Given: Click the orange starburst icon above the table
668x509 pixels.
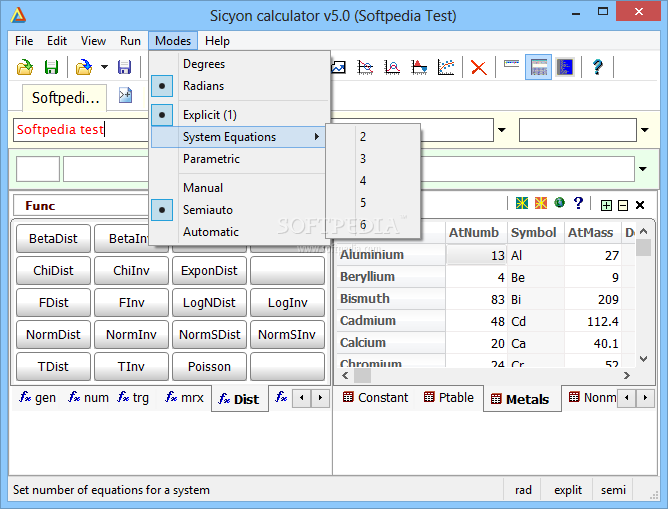Looking at the screenshot, I should (x=541, y=203).
